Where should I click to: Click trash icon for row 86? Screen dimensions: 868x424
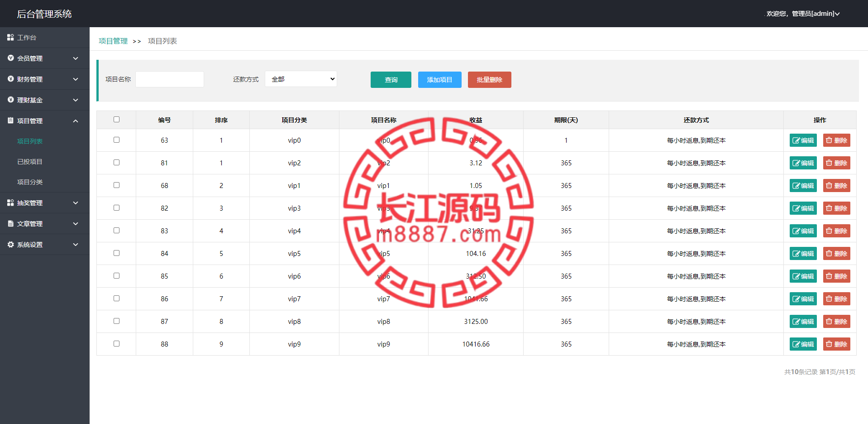(x=829, y=299)
